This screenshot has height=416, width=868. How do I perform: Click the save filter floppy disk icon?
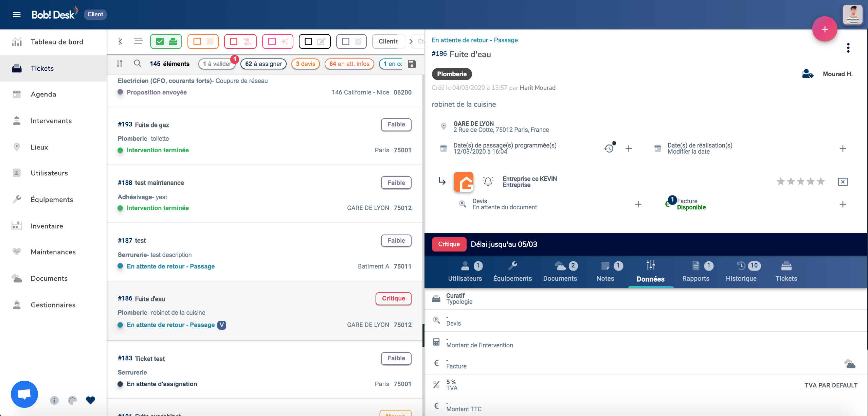[412, 64]
